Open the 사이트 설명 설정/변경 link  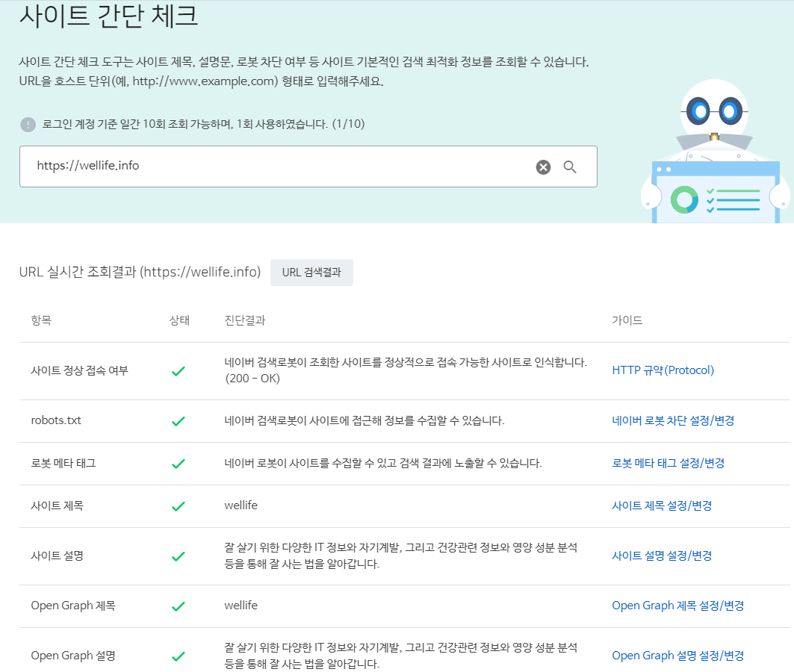(x=662, y=556)
